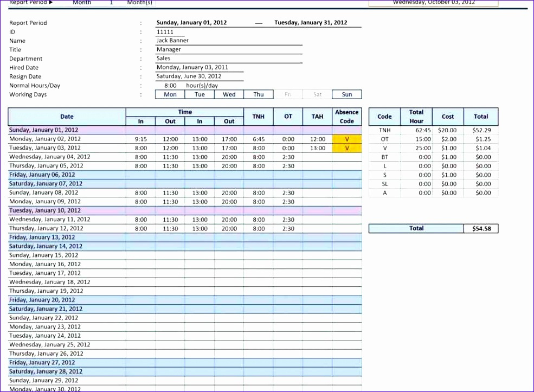Select the Tuesday, January 10, 2012 holiday row
Image resolution: width=534 pixels, height=392 pixels.
(184, 210)
